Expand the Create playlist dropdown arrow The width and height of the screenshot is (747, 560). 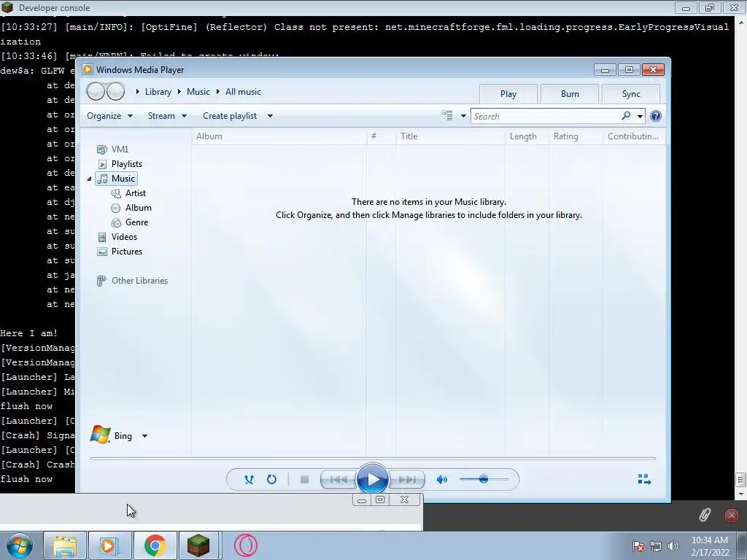[x=270, y=116]
